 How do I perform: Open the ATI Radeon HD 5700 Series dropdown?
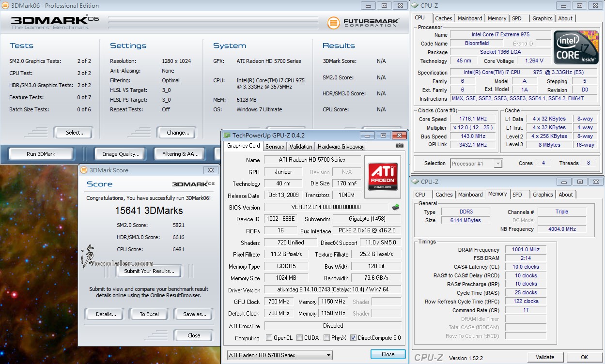pyautogui.click(x=280, y=355)
